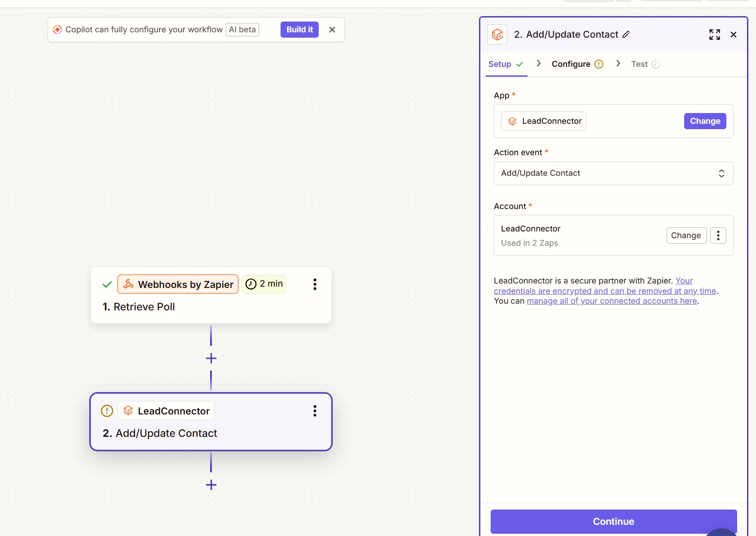
Task: Click the chevron between Setup and Configure
Action: click(x=539, y=64)
